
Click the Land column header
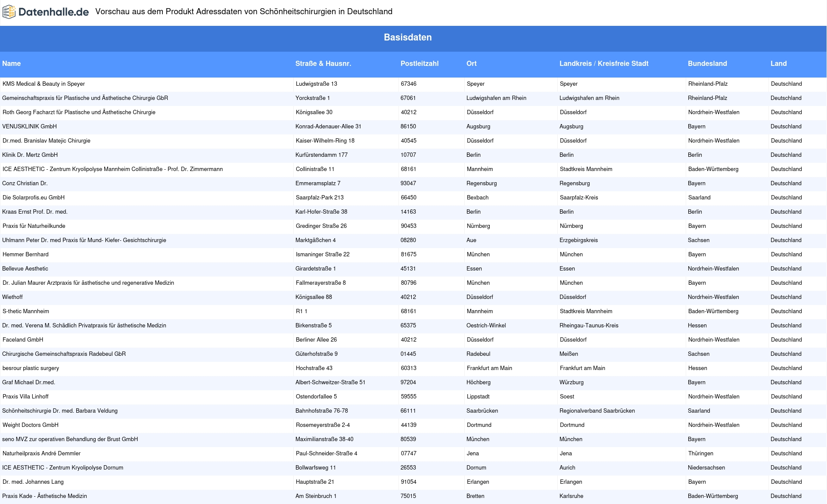[778, 64]
